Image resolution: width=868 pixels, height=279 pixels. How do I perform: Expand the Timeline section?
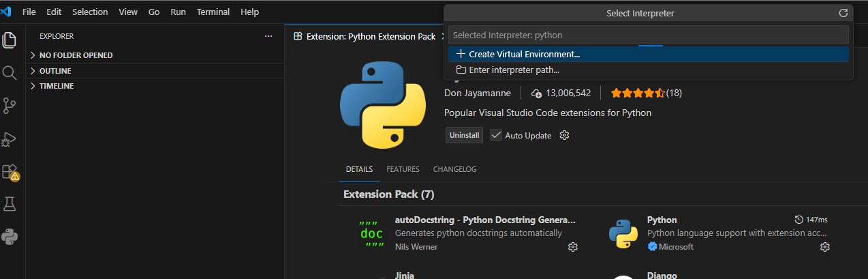point(56,86)
